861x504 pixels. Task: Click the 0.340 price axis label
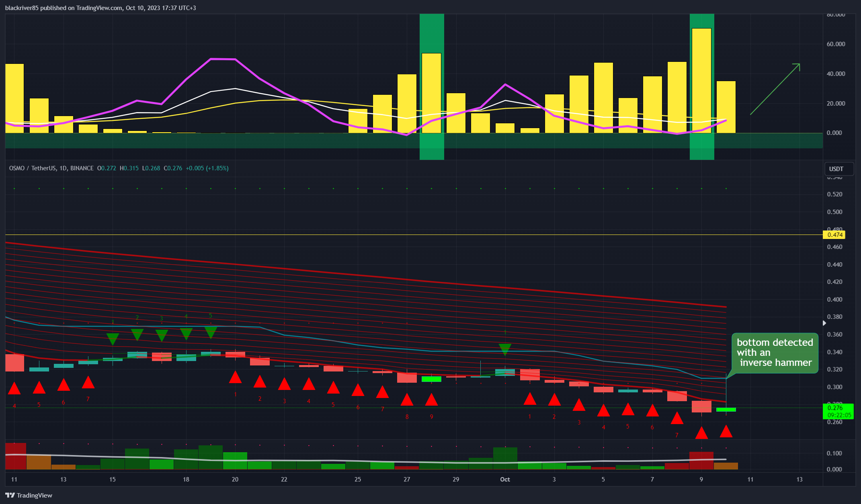point(834,352)
